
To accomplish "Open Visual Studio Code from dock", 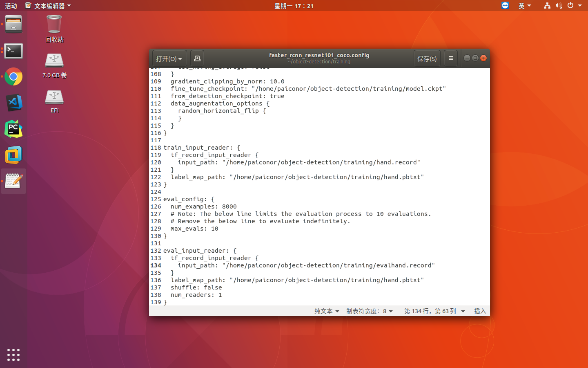I will point(13,103).
